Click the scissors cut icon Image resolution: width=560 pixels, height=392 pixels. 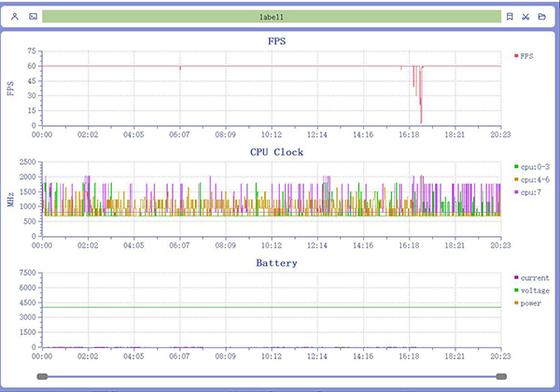[x=526, y=17]
